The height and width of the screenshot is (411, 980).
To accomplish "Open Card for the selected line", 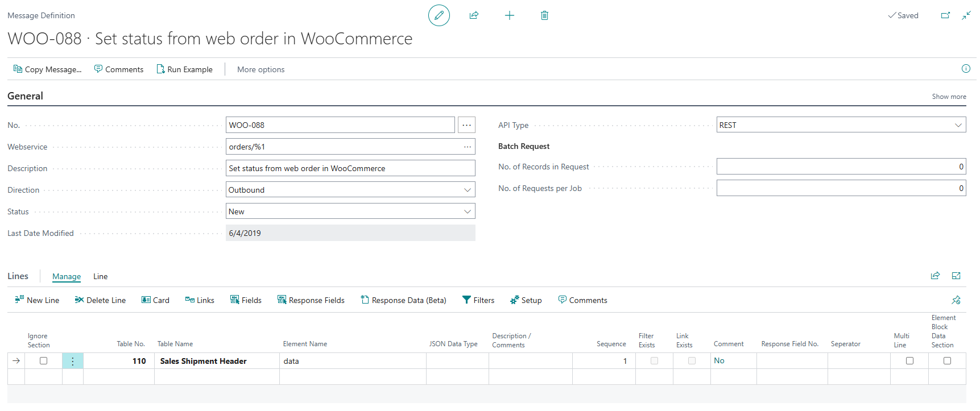I will 155,300.
